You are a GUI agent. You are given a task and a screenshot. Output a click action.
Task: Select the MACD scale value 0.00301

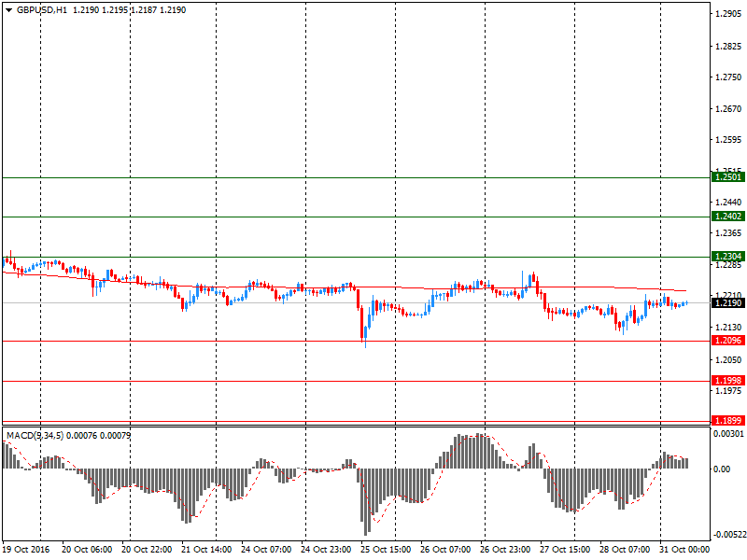click(x=728, y=434)
